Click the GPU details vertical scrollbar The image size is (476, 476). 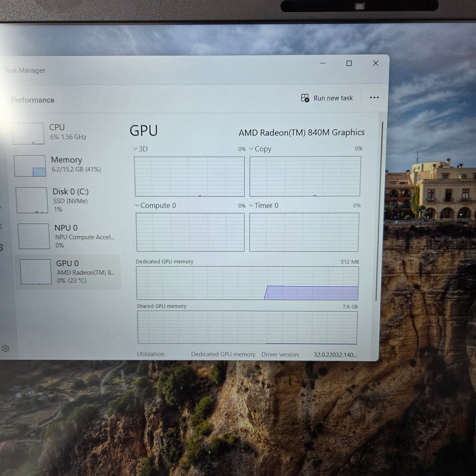pos(378,210)
